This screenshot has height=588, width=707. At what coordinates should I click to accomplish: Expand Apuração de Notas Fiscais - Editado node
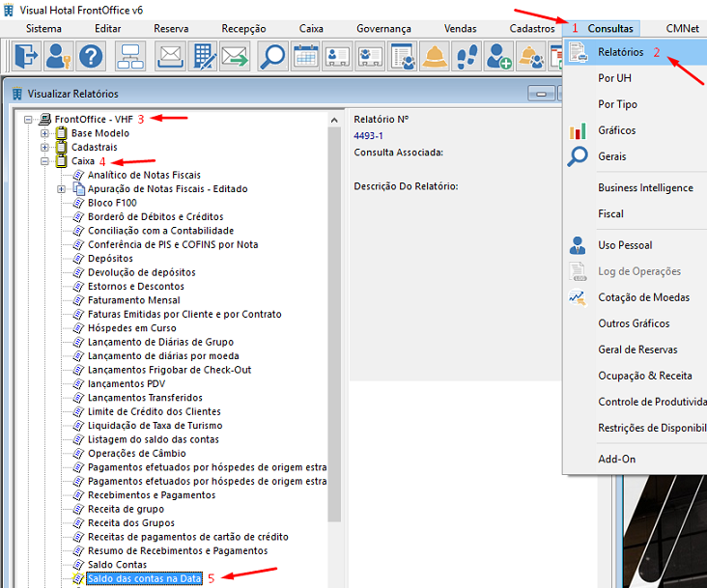click(x=61, y=189)
